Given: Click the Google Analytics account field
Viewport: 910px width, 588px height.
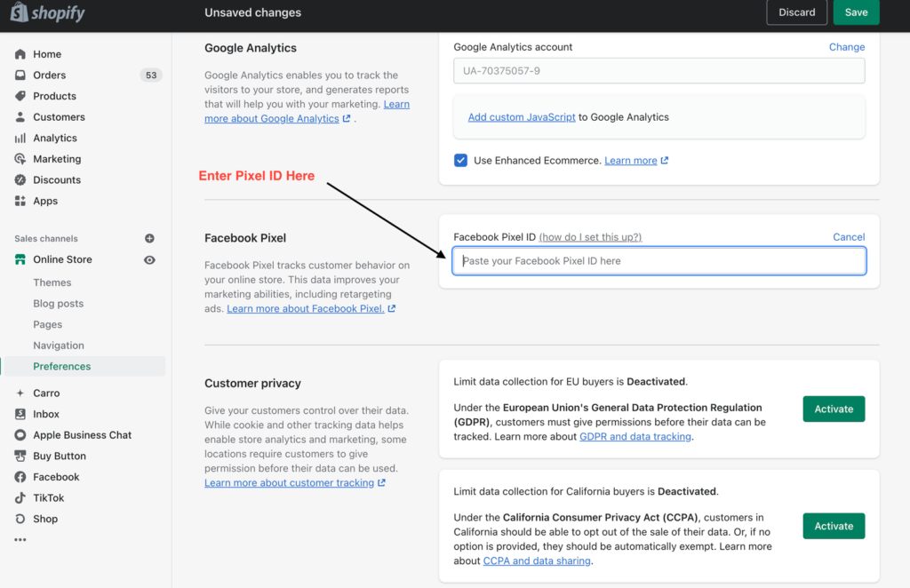Looking at the screenshot, I should 659,71.
